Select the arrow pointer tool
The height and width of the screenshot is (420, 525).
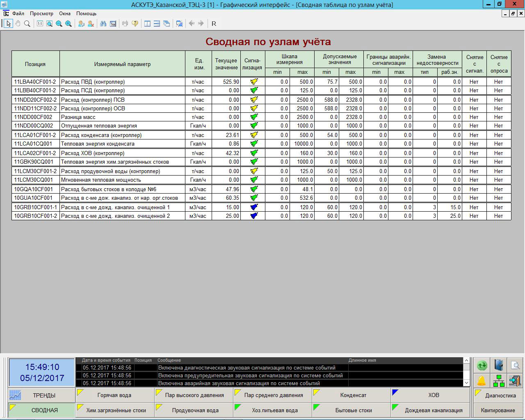point(8,23)
